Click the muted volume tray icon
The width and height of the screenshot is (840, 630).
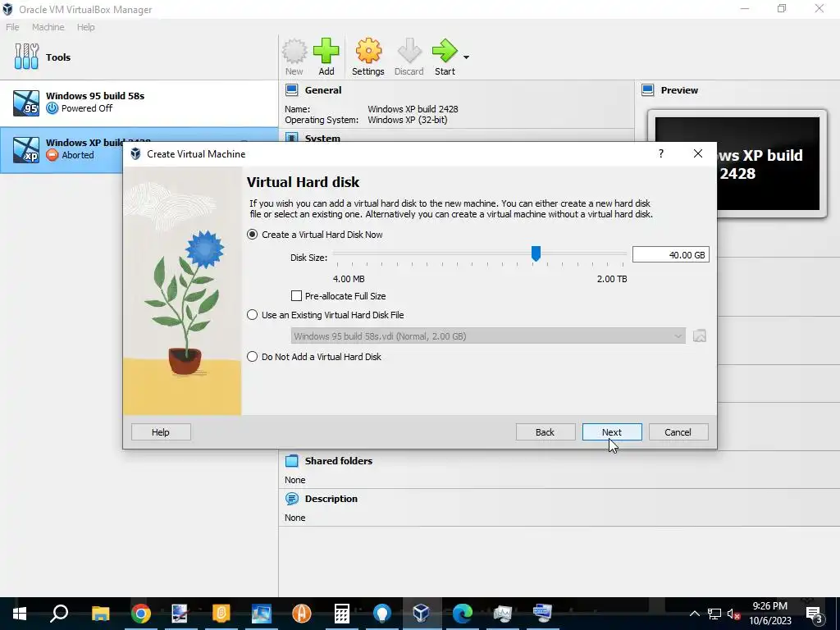tap(733, 614)
